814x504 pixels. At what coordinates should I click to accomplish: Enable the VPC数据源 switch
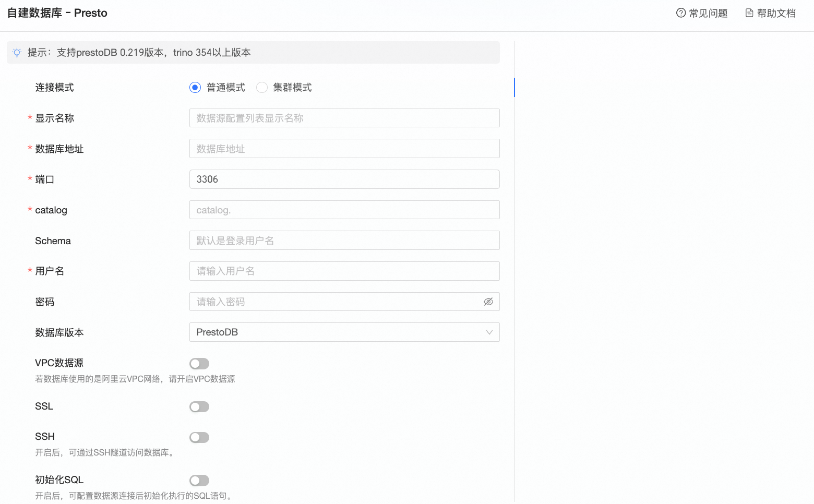[x=199, y=363]
